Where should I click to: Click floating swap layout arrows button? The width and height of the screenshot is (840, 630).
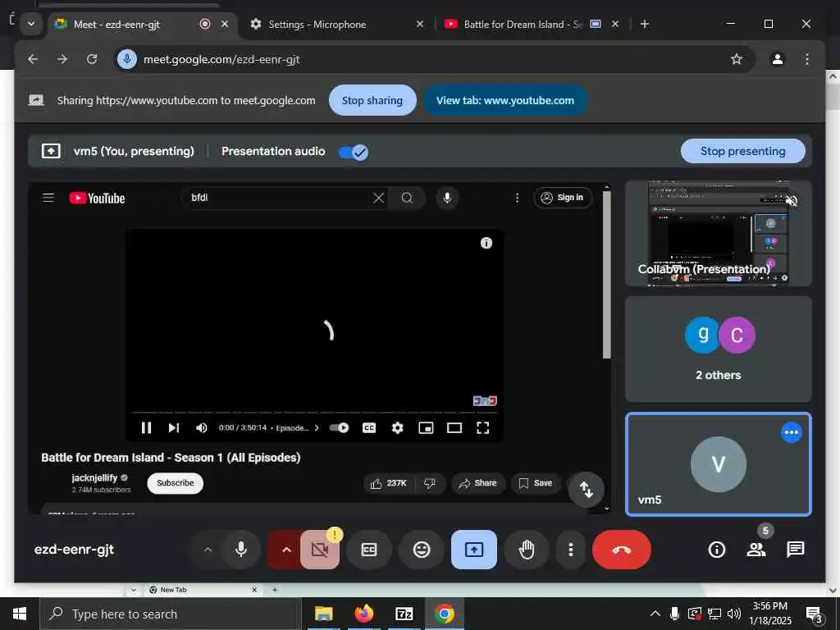tap(587, 489)
